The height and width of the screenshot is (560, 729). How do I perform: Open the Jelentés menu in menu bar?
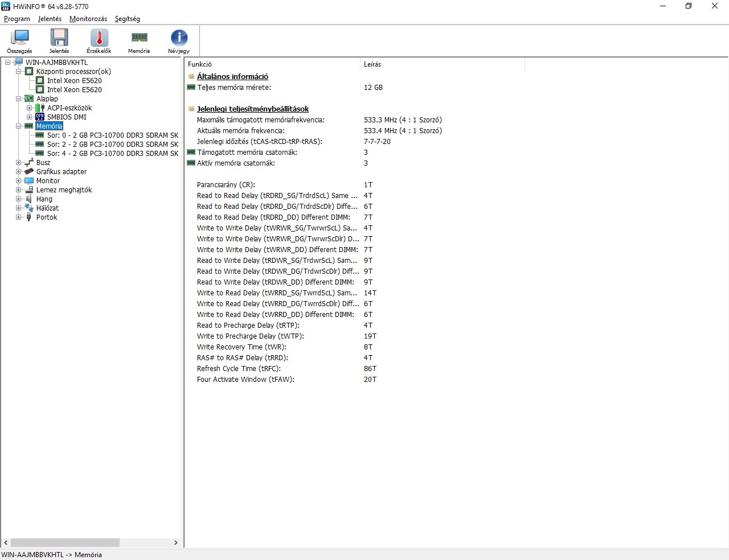[x=50, y=19]
